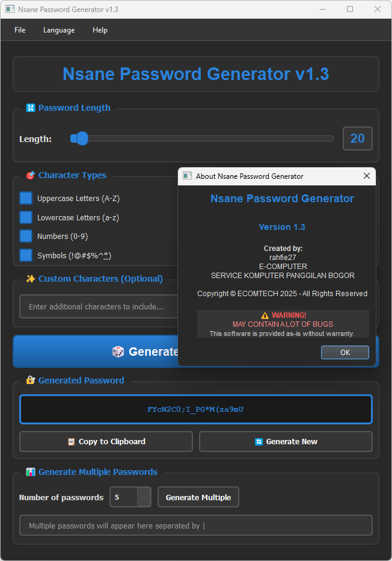Toggle the Symbols checkbox
Image resolution: width=392 pixels, height=561 pixels.
click(x=26, y=255)
